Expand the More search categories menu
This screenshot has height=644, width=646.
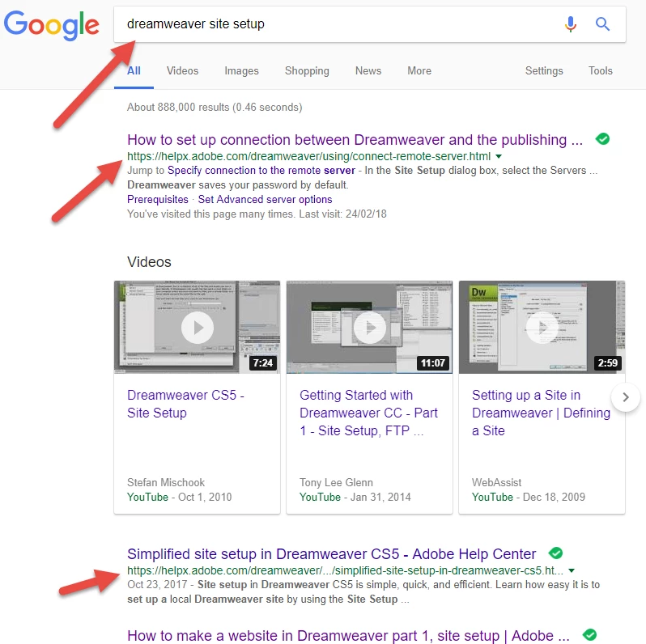419,71
